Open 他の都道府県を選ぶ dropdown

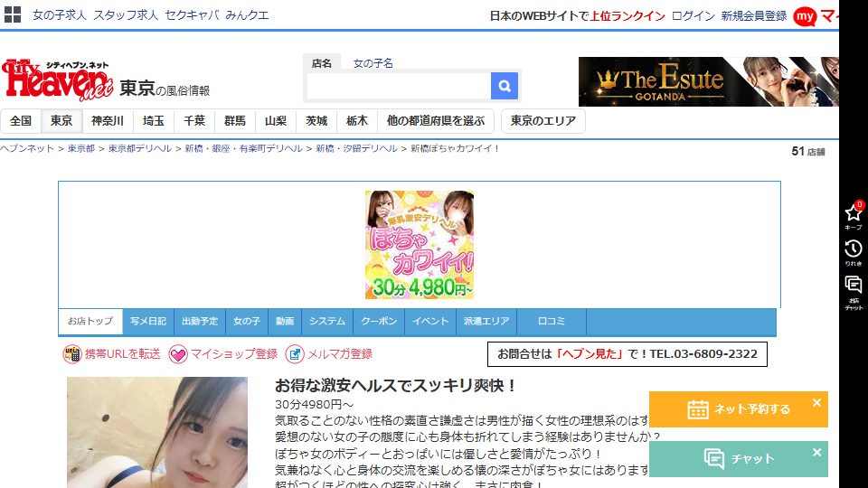pyautogui.click(x=436, y=120)
